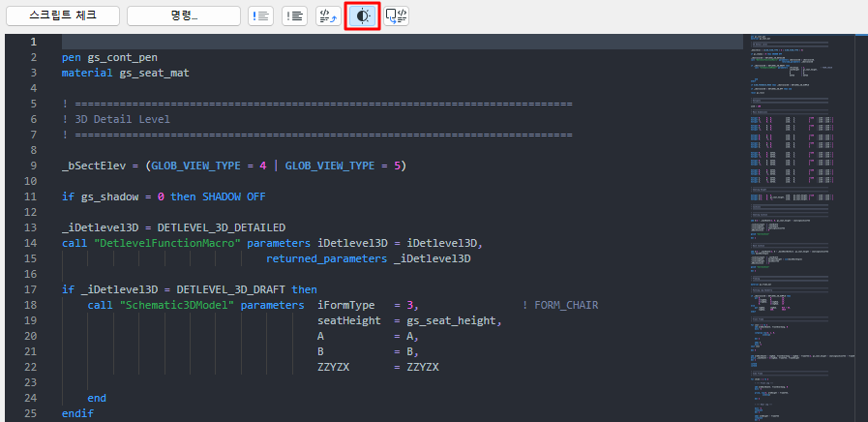Click the "DetlevelFunctionMacro" string

pyautogui.click(x=167, y=243)
